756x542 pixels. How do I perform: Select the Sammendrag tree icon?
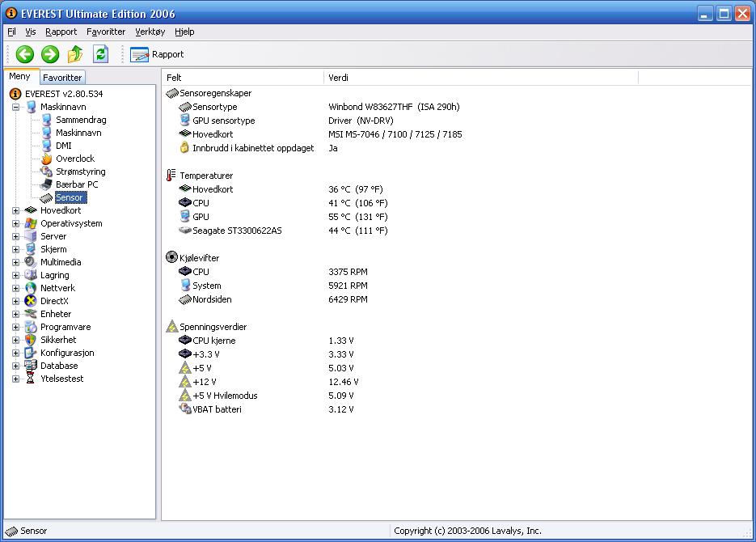pyautogui.click(x=47, y=120)
